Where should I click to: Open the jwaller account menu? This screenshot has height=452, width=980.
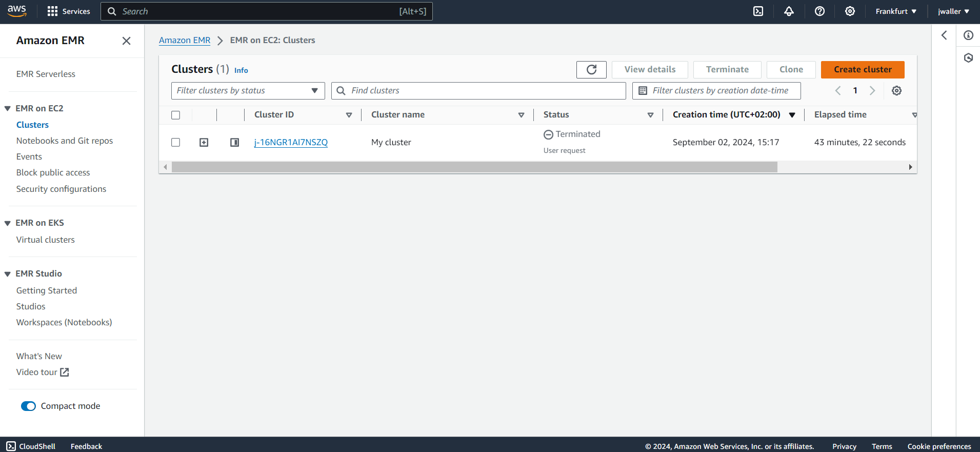tap(953, 11)
